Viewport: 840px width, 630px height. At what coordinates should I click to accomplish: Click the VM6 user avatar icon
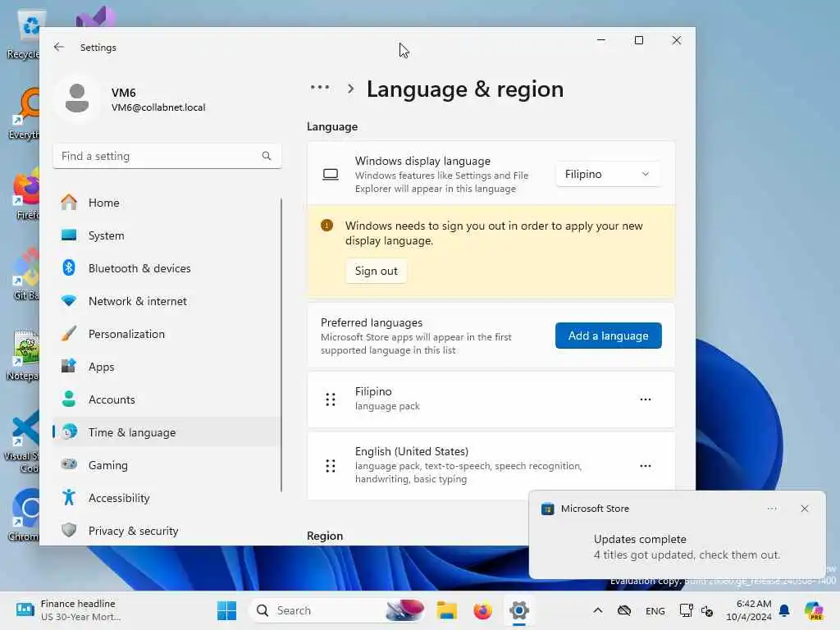pyautogui.click(x=77, y=99)
